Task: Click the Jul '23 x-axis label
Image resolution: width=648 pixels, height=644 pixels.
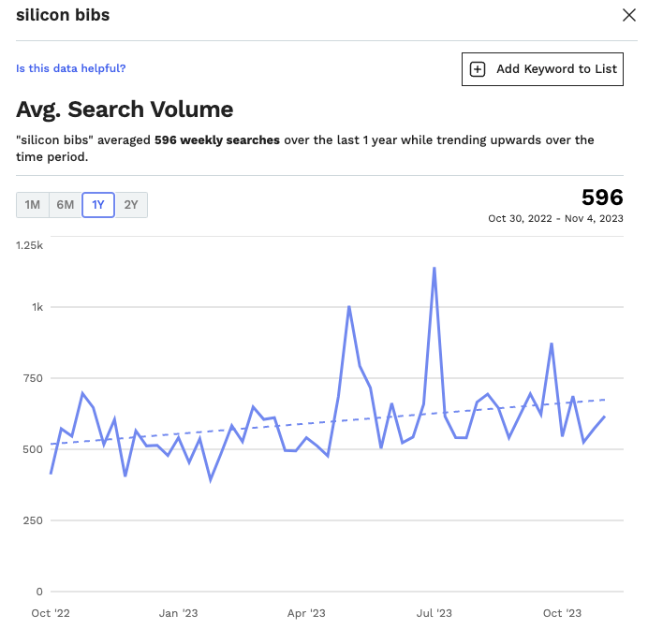Action: coord(434,613)
